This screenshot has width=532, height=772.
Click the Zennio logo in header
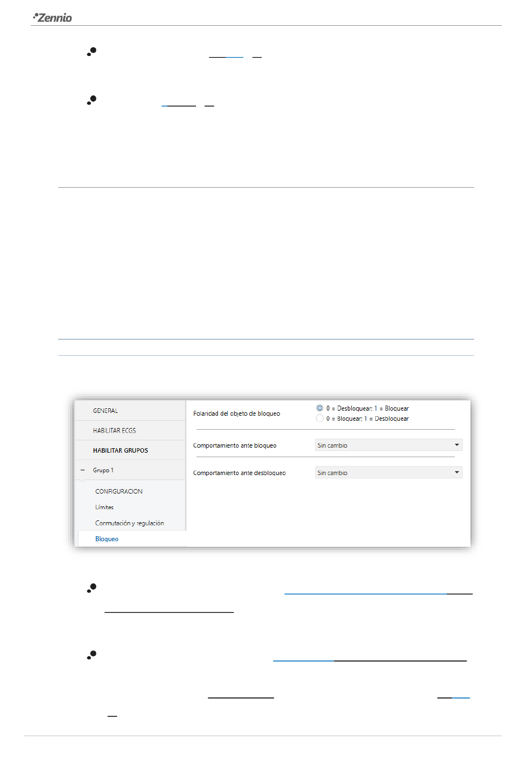point(53,17)
